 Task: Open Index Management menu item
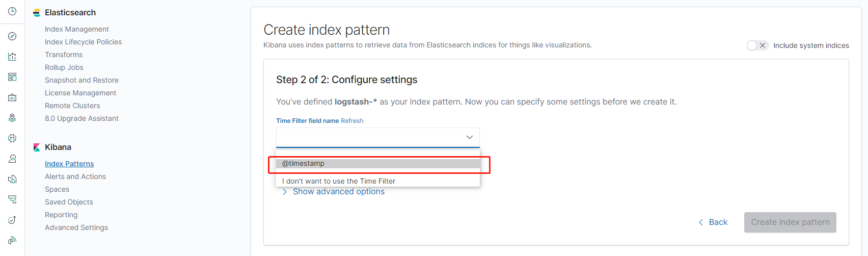coord(76,29)
